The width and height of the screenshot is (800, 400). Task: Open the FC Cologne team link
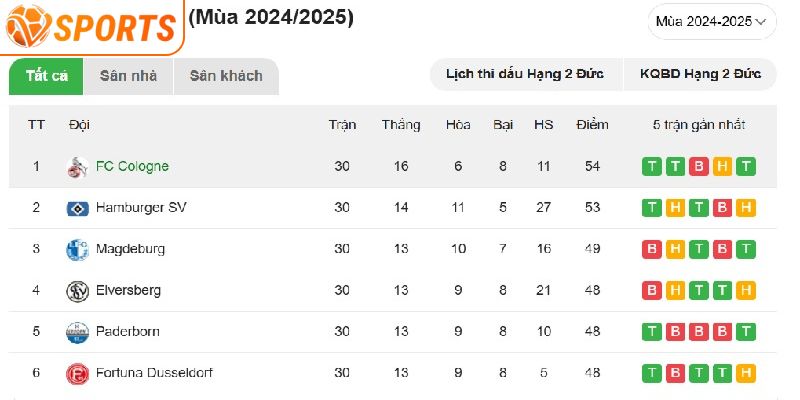click(132, 166)
